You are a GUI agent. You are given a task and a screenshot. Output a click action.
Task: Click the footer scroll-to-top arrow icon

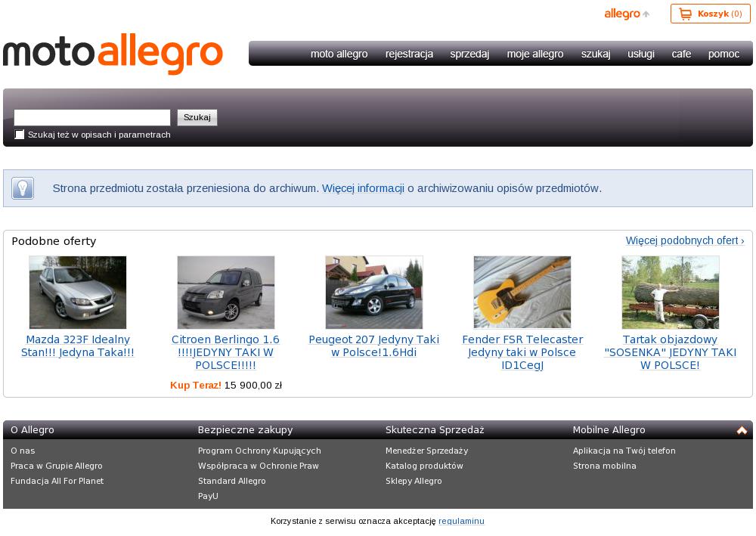[x=742, y=430]
